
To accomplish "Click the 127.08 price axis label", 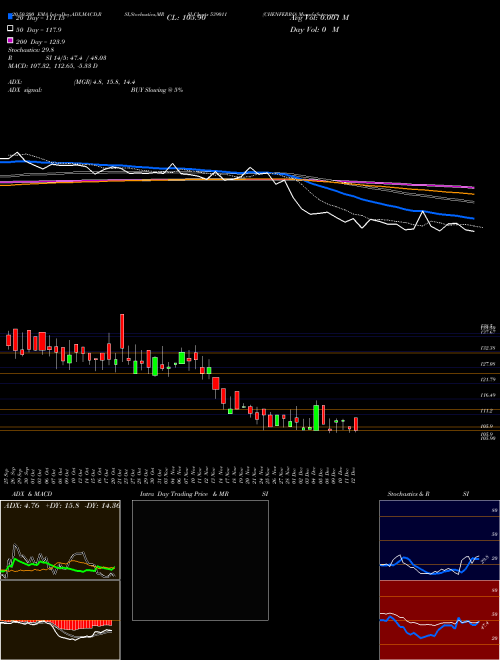I will 488,364.
